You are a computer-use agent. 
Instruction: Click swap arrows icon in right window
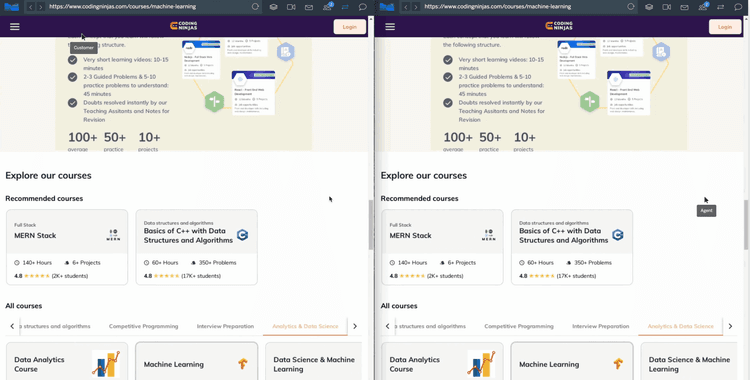pyautogui.click(x=720, y=7)
